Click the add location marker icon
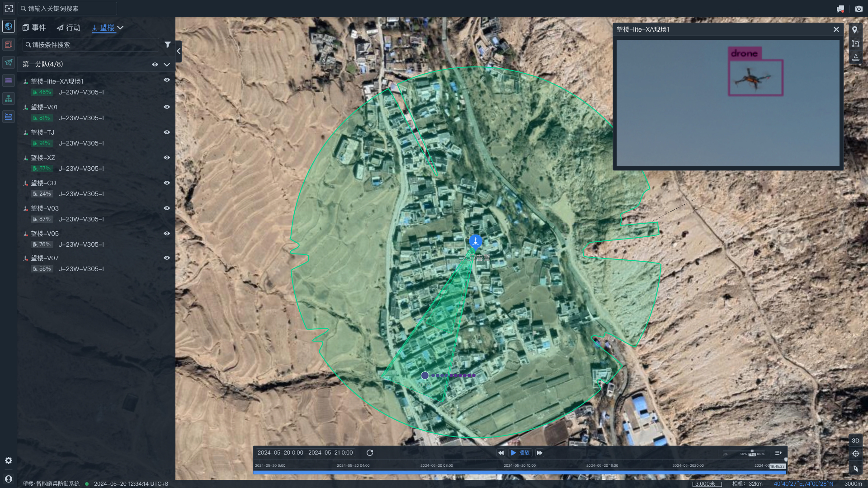The width and height of the screenshot is (868, 488). pos(855,30)
